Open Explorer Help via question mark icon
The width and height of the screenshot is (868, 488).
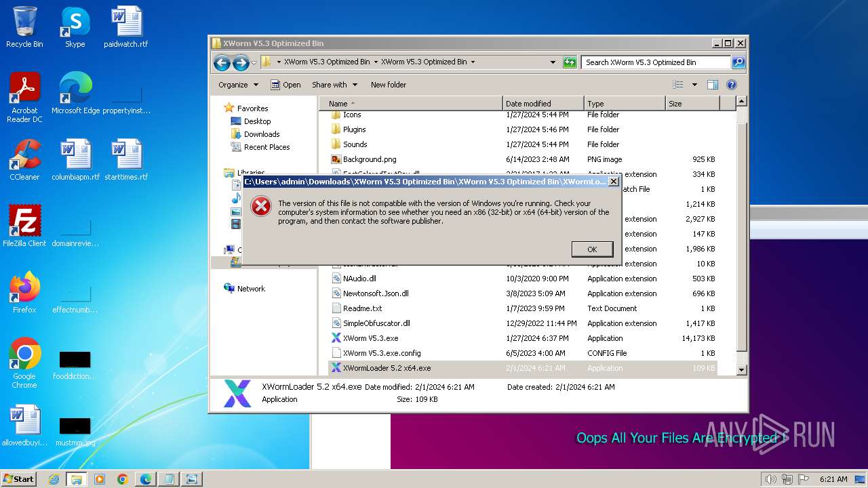point(732,85)
